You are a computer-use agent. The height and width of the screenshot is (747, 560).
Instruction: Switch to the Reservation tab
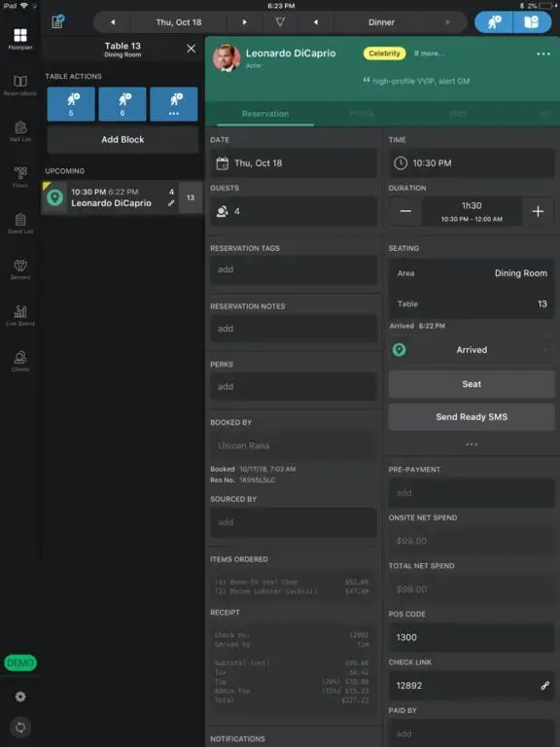[x=265, y=114]
